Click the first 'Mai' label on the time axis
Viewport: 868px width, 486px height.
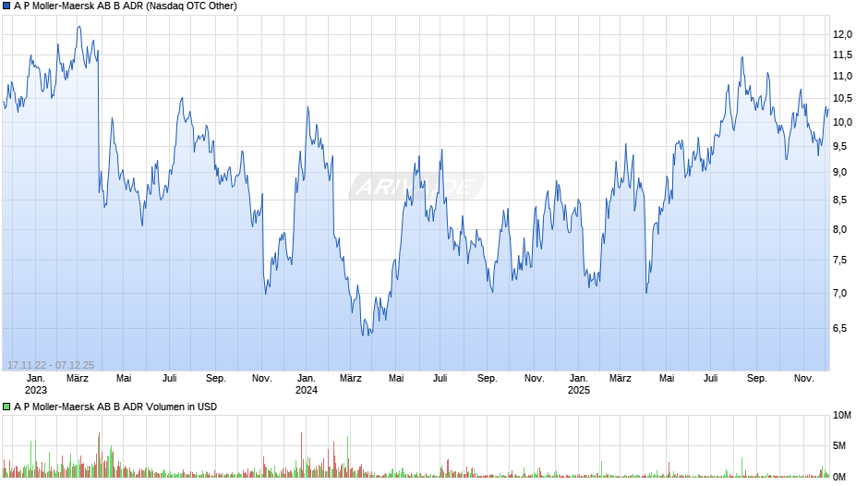pos(124,379)
